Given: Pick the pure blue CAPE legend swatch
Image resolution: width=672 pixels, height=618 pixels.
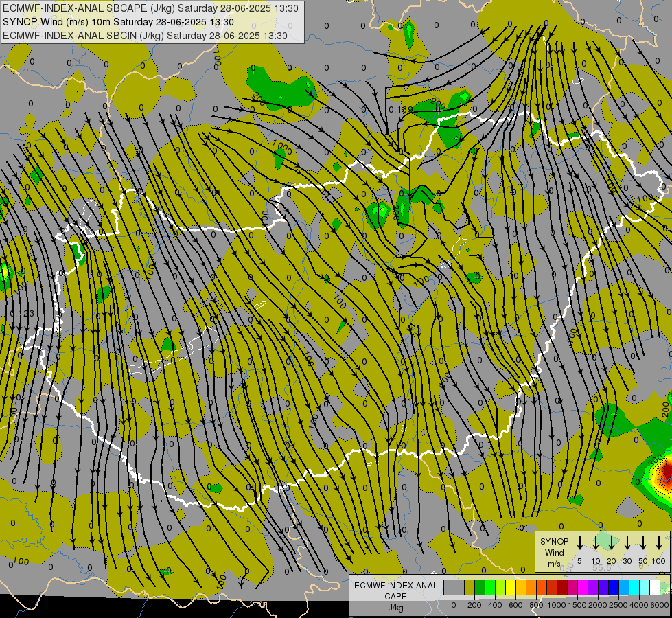Looking at the screenshot, I should tap(613, 587).
